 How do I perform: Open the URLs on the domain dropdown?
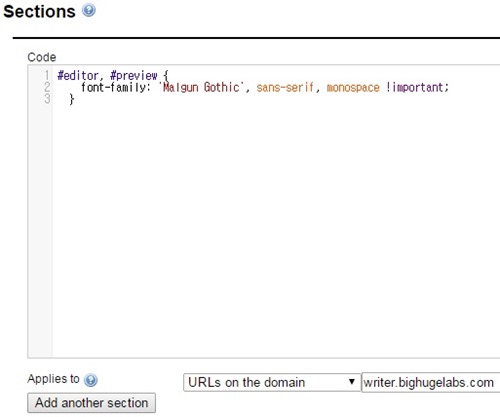[272, 382]
